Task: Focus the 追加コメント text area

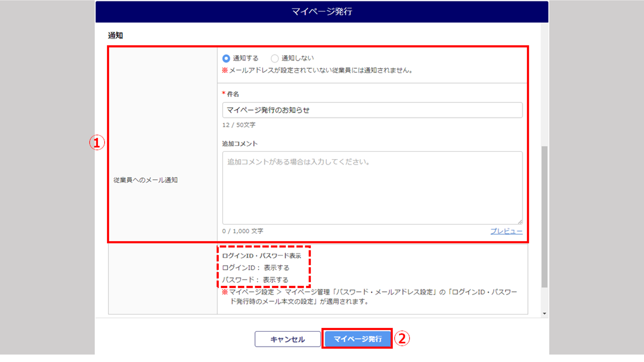Action: click(372, 188)
